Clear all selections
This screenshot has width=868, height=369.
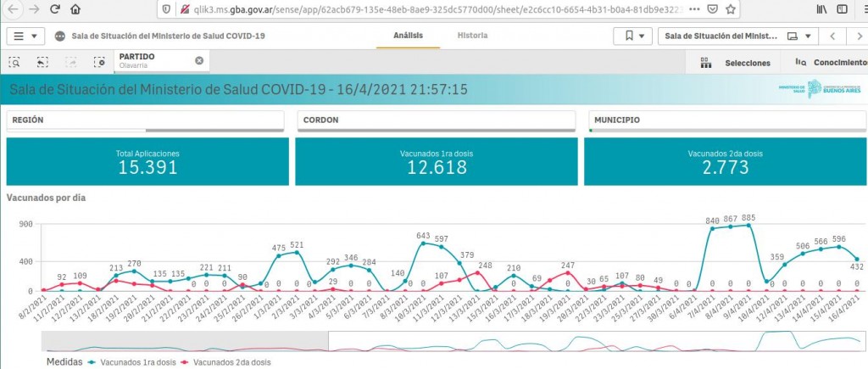tap(99, 62)
